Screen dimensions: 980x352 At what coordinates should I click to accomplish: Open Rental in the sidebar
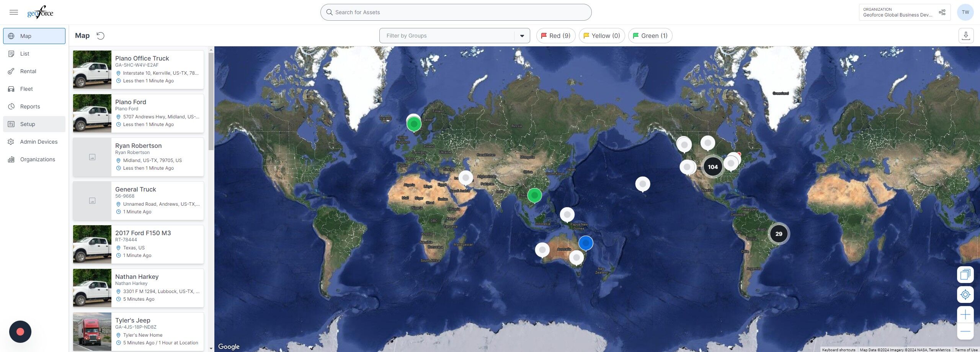34,71
